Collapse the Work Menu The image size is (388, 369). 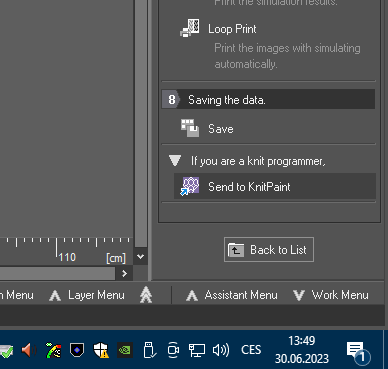click(340, 295)
